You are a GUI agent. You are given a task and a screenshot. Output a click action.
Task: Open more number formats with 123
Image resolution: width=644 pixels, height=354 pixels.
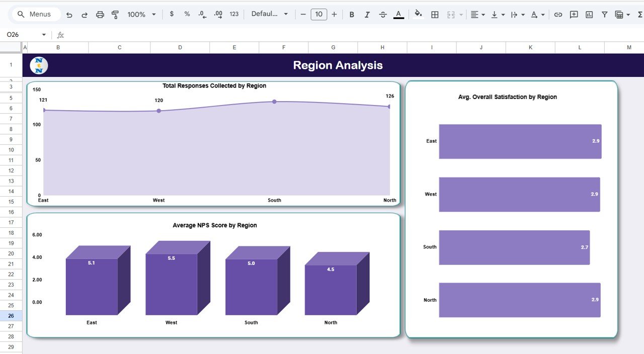(x=234, y=14)
